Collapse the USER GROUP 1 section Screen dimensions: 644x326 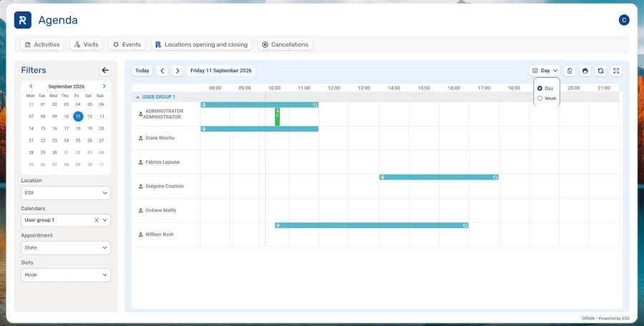137,97
